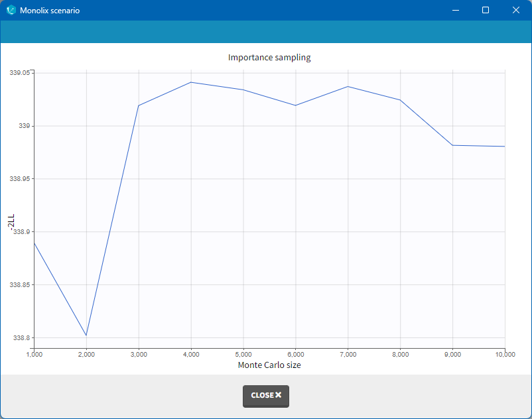Click the 338.8 y-axis tick label
Screen dimensions: 532x419
click(22, 338)
